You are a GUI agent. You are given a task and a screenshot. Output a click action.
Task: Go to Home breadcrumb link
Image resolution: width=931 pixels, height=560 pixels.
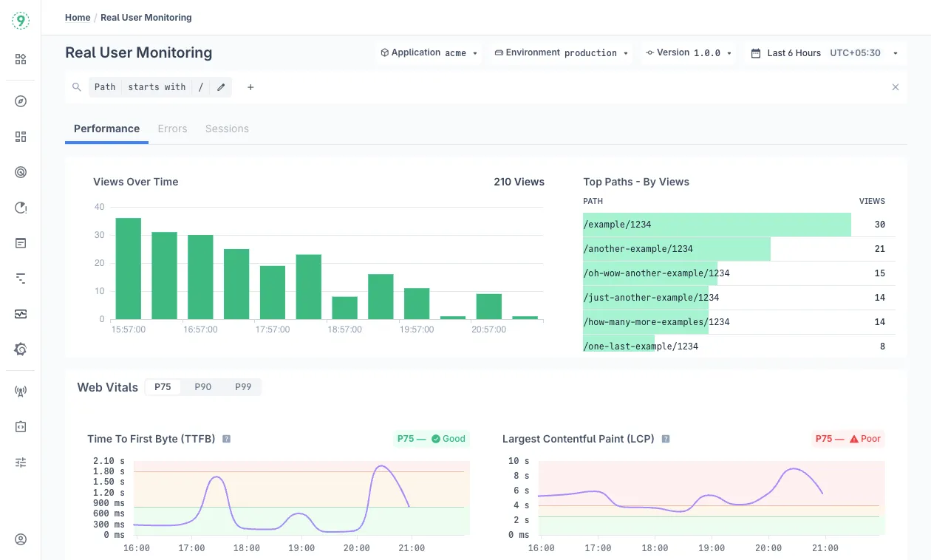78,18
